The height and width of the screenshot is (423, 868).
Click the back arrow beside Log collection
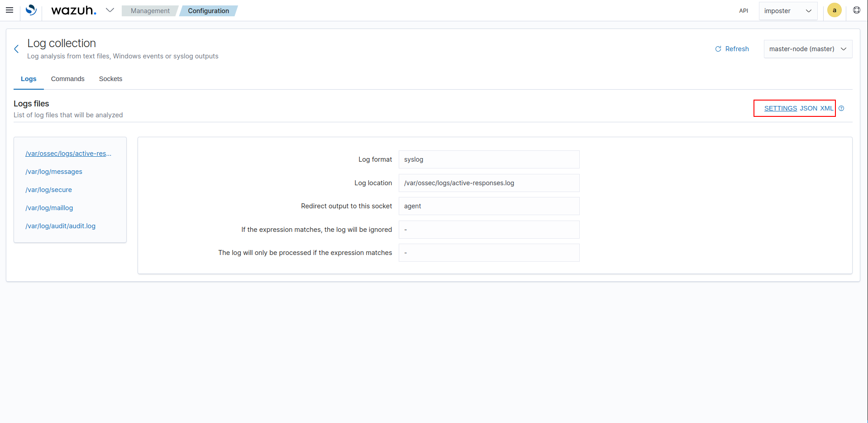coord(16,48)
